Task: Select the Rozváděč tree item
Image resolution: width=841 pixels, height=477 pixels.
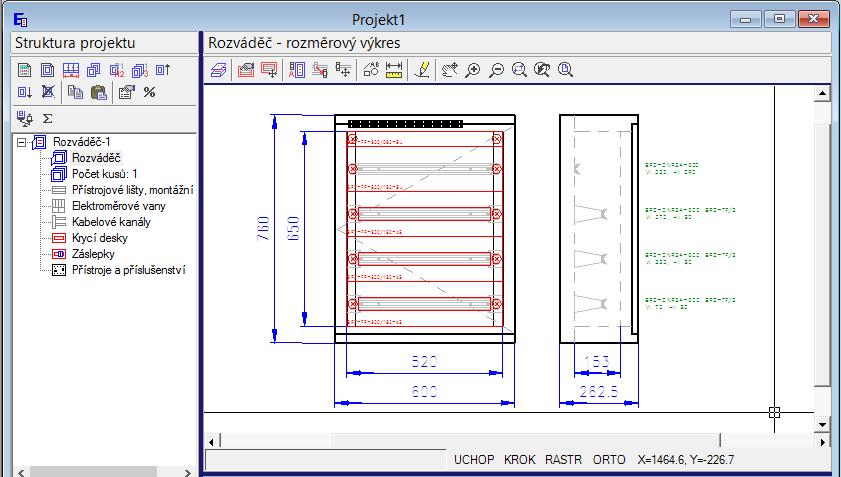Action: coord(96,158)
